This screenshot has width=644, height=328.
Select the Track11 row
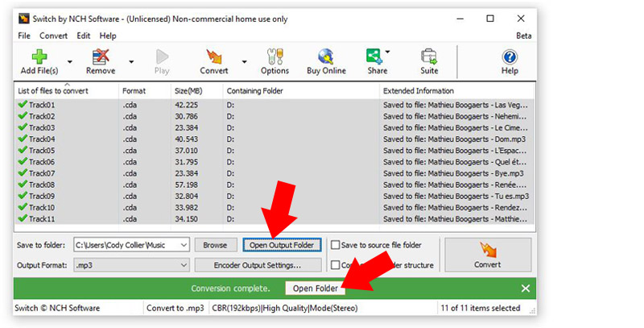point(275,219)
